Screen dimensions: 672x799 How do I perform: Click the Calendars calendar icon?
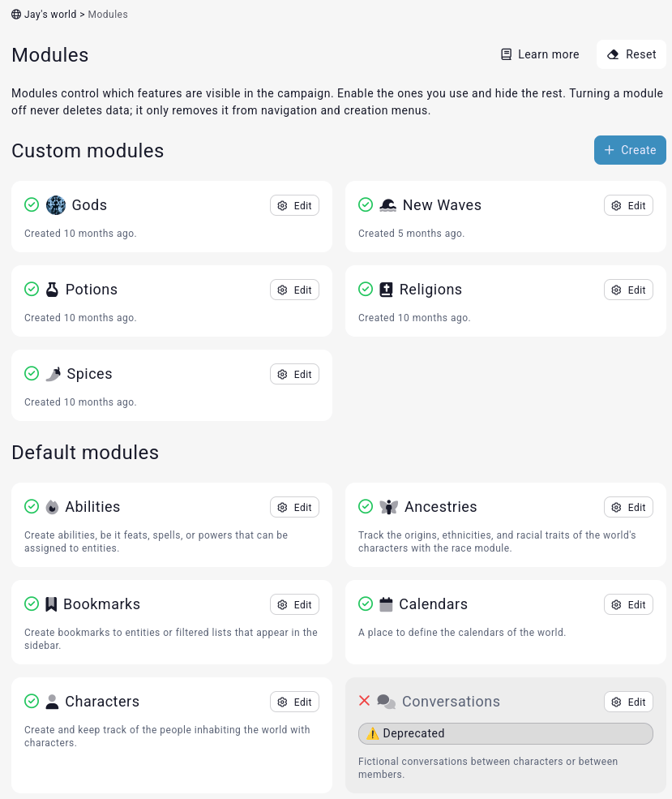coord(386,604)
